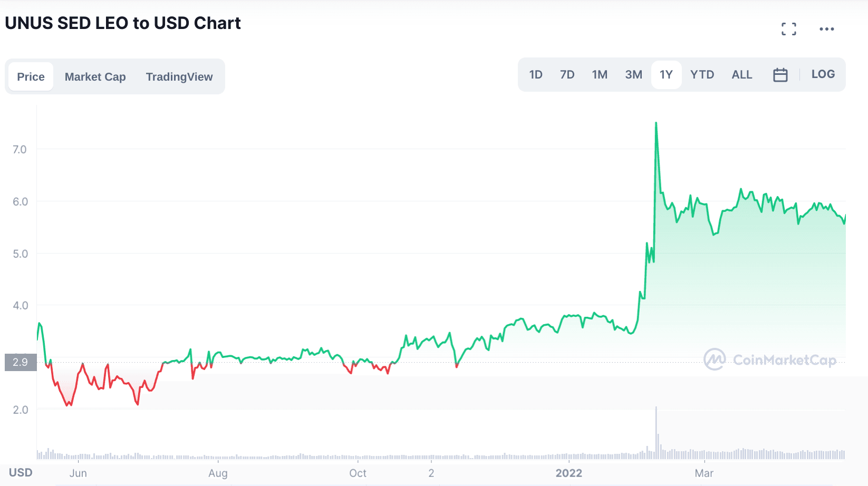Show the ALL time range
The width and height of the screenshot is (868, 486).
click(741, 75)
